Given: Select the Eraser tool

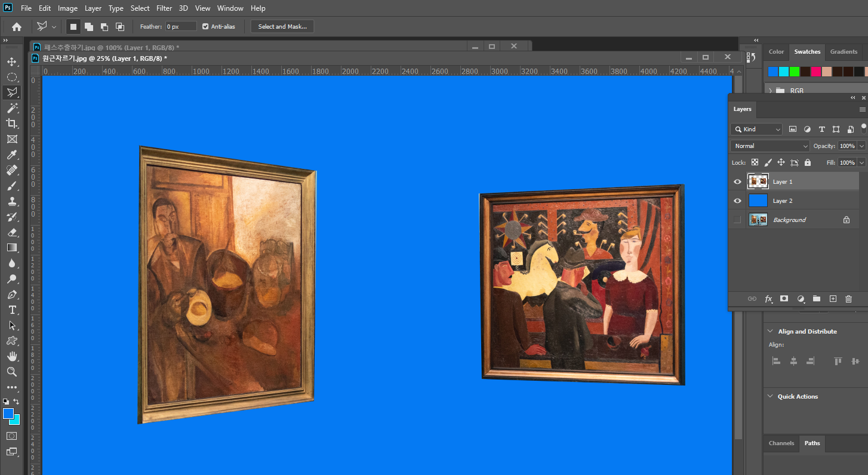Looking at the screenshot, I should tap(11, 232).
